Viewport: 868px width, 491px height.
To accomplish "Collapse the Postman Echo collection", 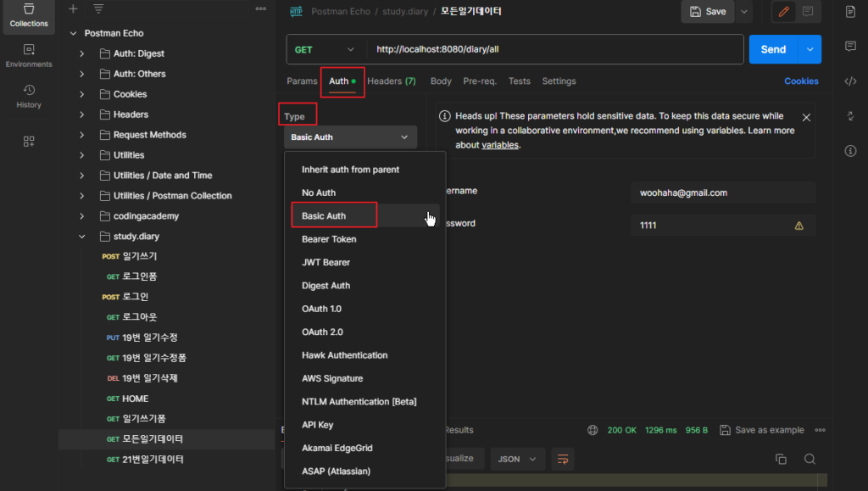I will [x=73, y=33].
